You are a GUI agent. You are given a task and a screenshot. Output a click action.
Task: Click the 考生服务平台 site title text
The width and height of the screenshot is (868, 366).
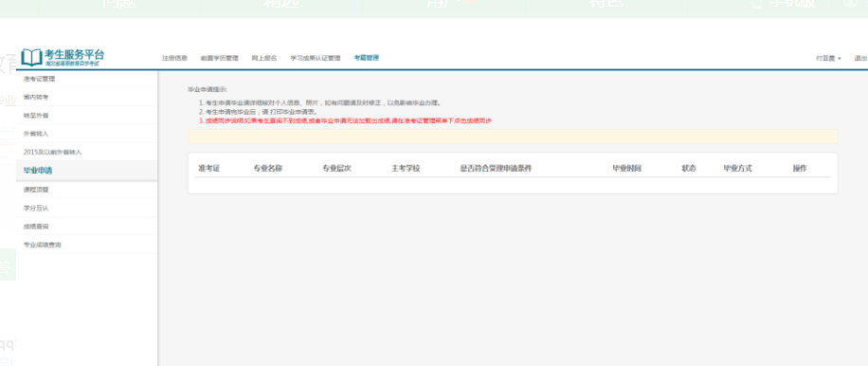point(74,54)
